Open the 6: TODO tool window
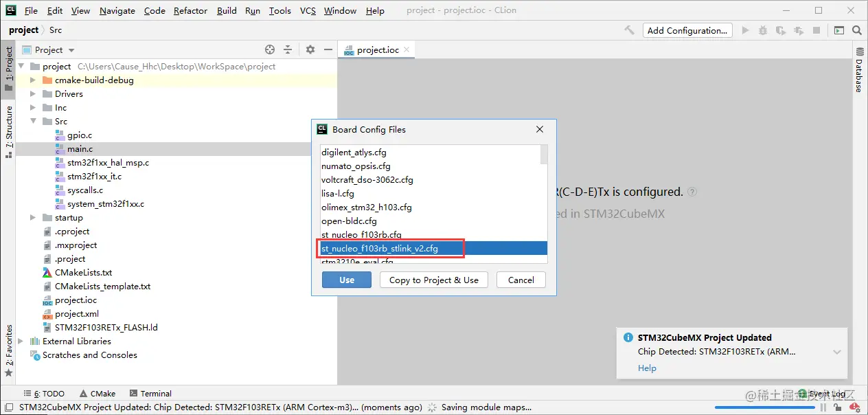The height and width of the screenshot is (415, 868). pos(44,394)
